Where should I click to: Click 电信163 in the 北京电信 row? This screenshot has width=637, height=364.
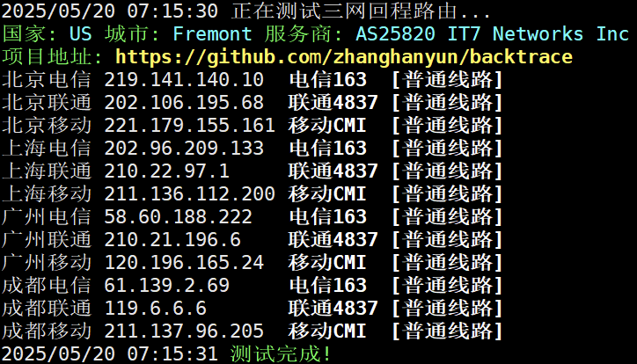328,79
